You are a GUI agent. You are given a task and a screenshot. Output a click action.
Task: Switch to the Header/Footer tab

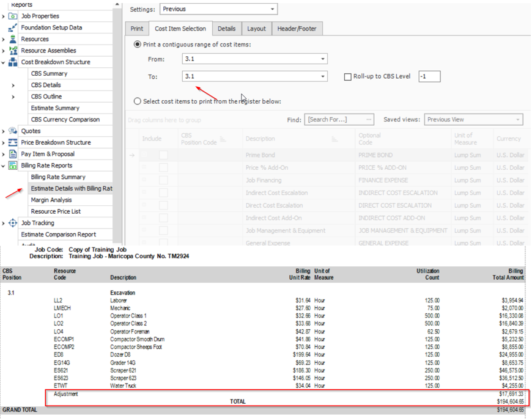tap(298, 28)
